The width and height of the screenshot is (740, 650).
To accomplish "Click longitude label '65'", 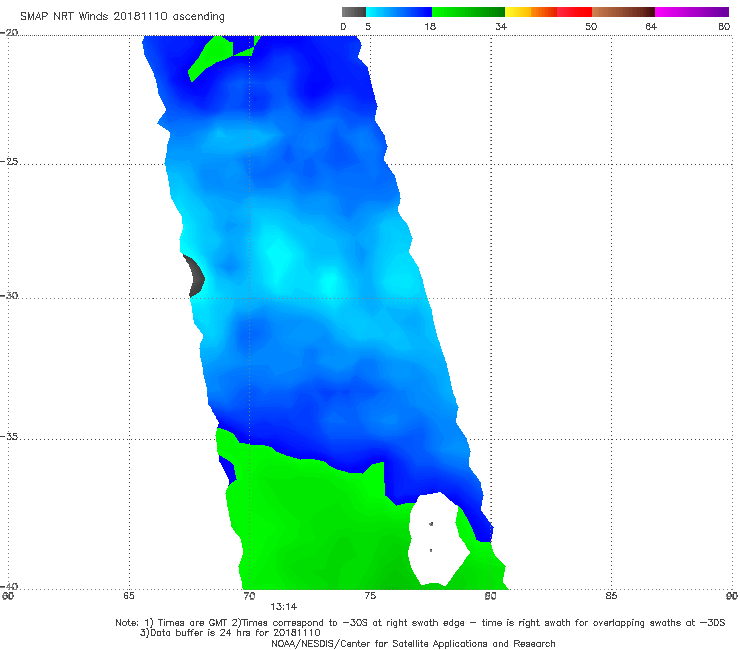I will click(129, 596).
